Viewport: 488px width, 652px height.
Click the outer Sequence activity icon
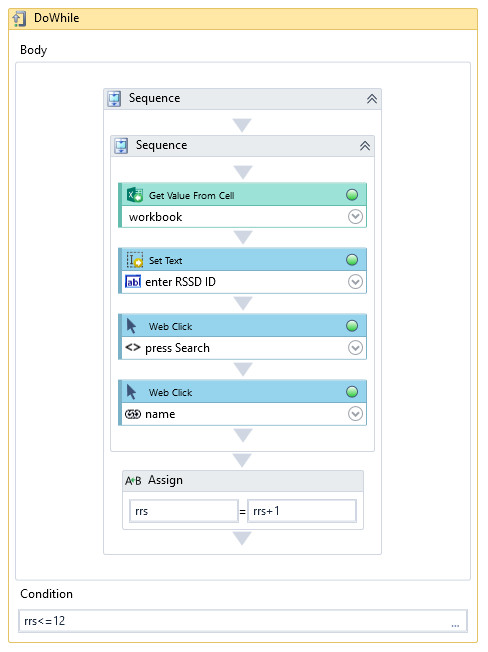tap(114, 99)
